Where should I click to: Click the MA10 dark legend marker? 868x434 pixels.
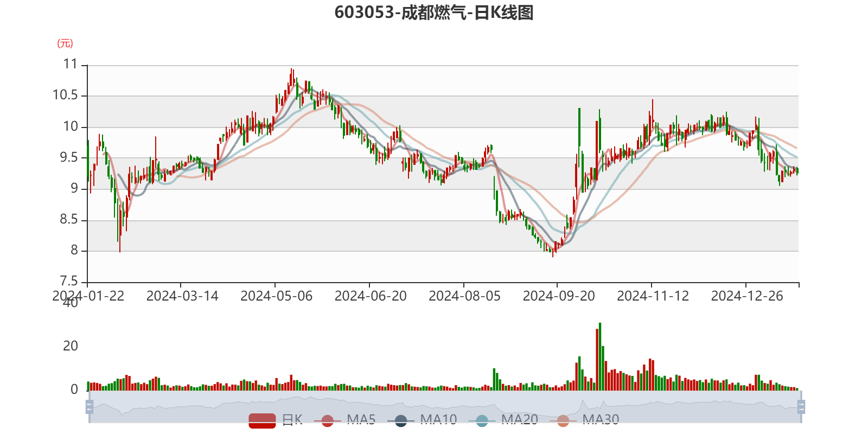tap(401, 420)
